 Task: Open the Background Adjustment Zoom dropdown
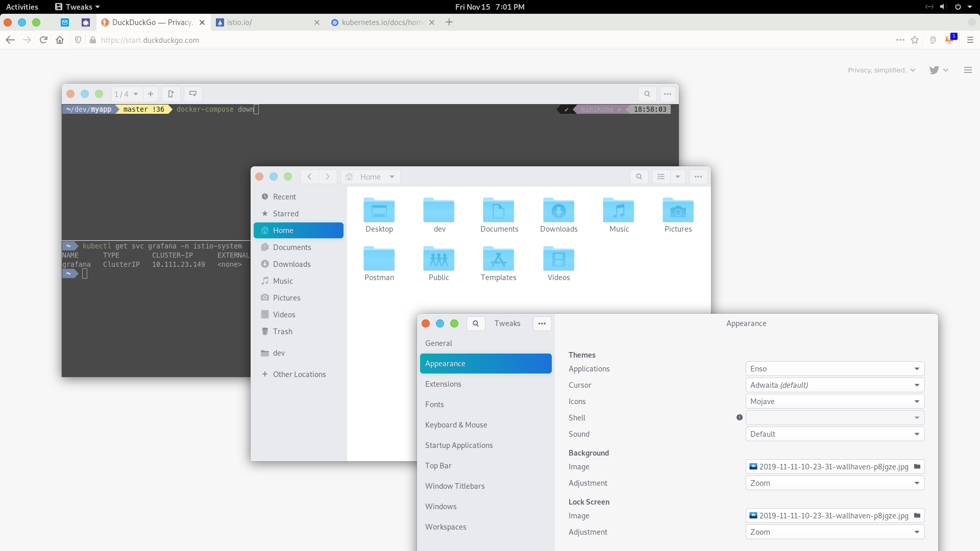point(835,483)
